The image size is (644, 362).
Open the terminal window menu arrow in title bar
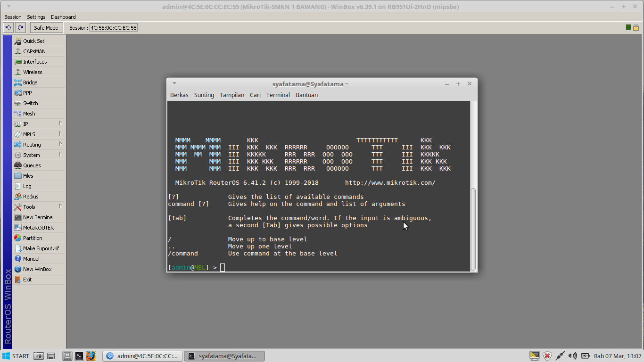174,83
